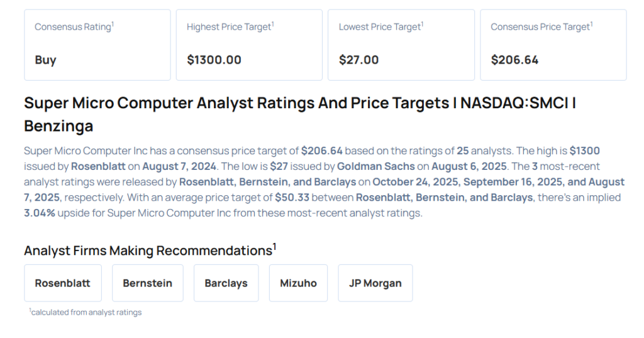Click the 'calculated from analyst ratings' footnote

pyautogui.click(x=86, y=312)
